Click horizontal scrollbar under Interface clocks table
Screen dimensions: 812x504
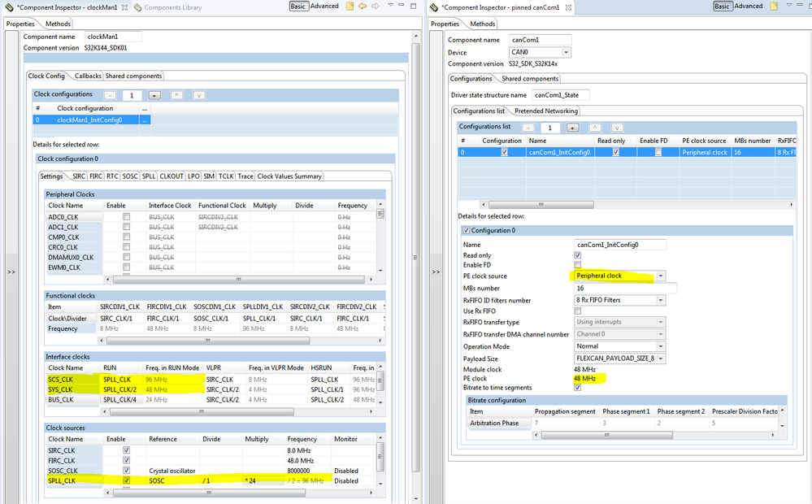[x=202, y=412]
